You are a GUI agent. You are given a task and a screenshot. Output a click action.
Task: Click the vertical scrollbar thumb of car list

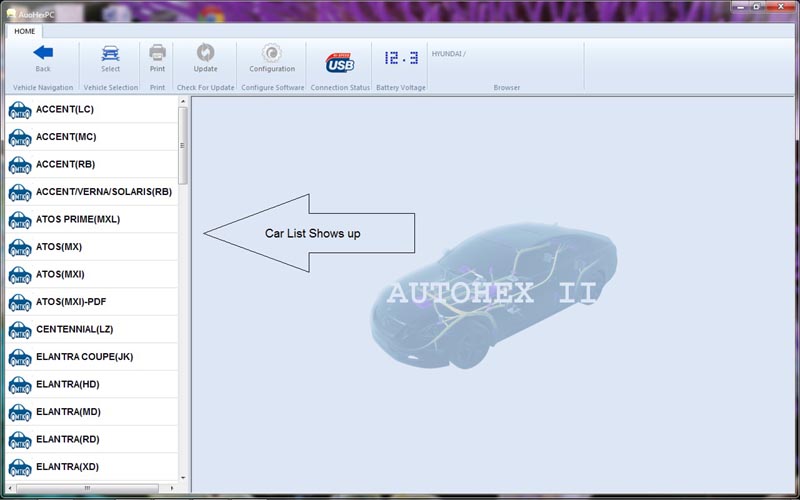point(183,145)
